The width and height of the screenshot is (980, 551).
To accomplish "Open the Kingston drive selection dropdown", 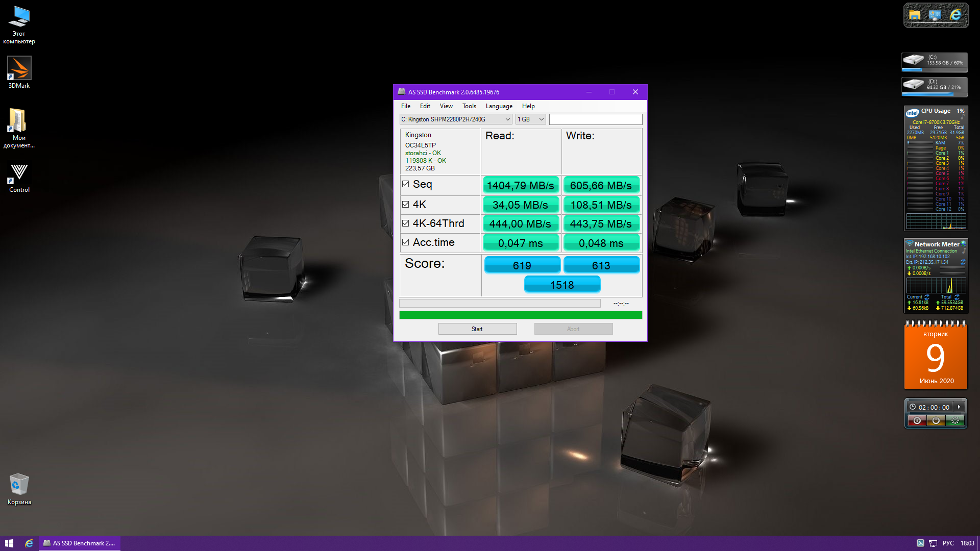I will 455,119.
